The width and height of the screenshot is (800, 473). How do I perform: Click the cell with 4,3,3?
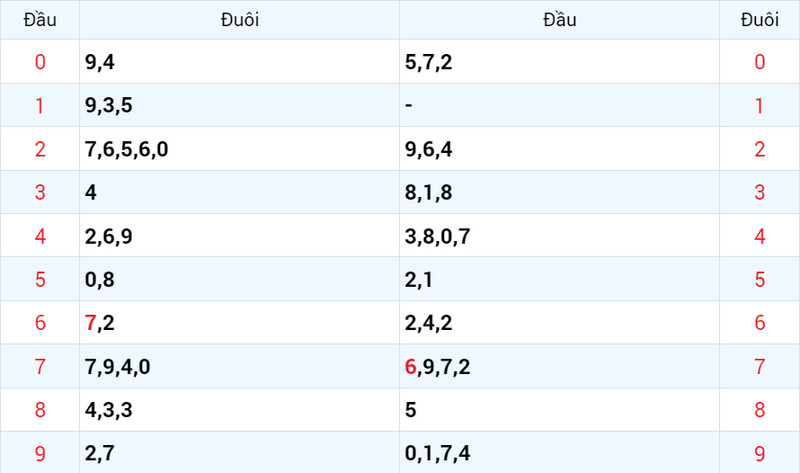[239, 410]
